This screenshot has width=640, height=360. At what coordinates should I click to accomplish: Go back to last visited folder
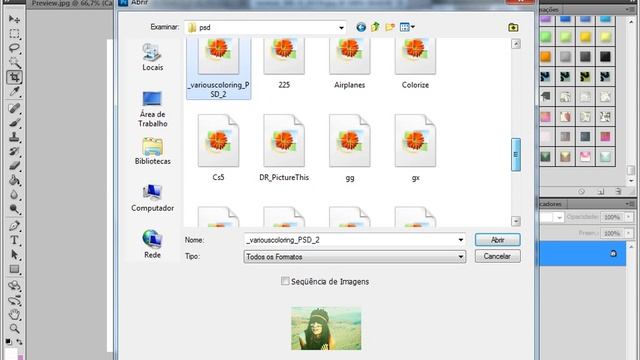click(x=361, y=27)
